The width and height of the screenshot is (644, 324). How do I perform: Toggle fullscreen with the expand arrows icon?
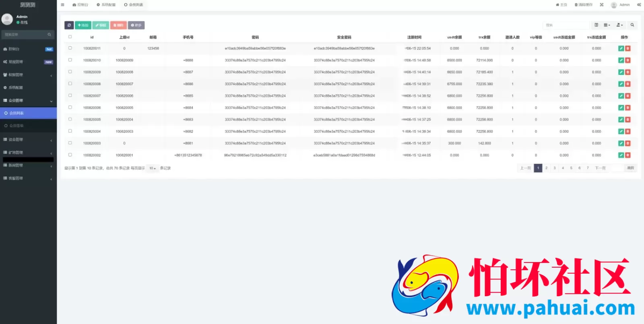coord(602,5)
